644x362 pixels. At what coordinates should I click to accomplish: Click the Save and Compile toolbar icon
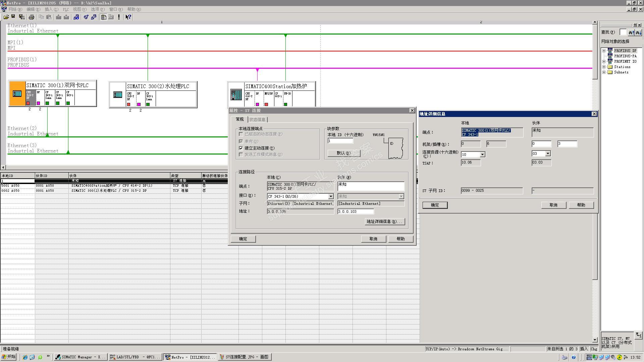click(22, 17)
